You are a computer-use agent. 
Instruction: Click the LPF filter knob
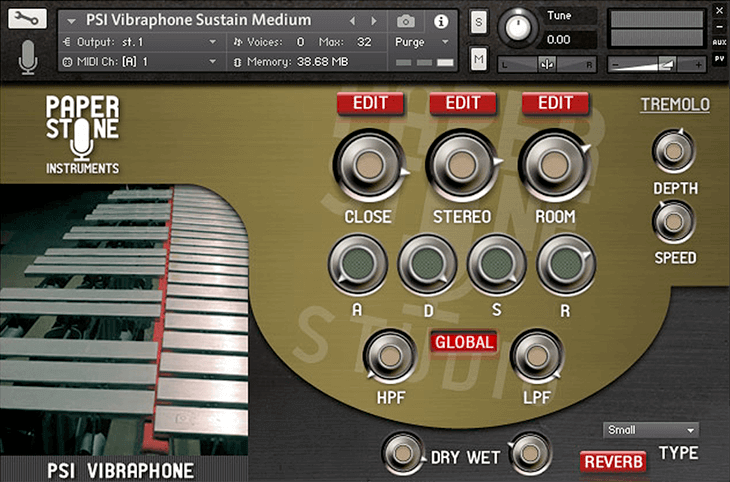[x=537, y=357]
